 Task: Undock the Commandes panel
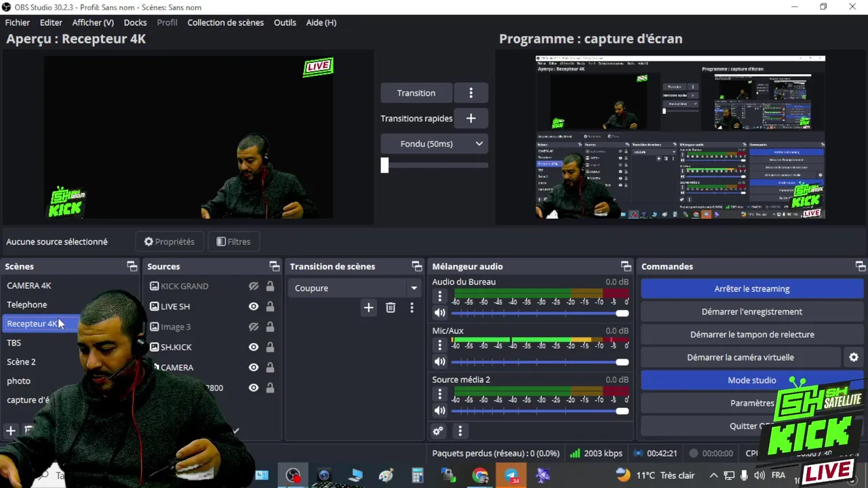tap(860, 266)
